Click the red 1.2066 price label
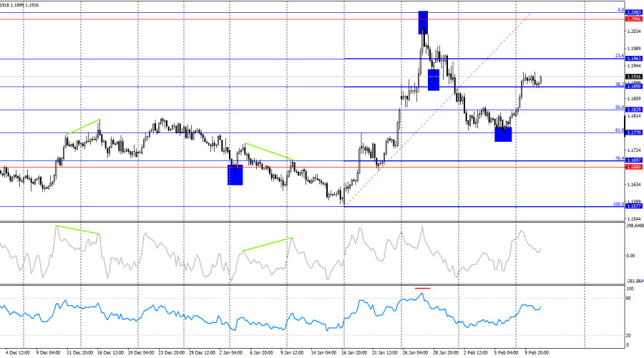644x358 pixels. click(x=634, y=19)
